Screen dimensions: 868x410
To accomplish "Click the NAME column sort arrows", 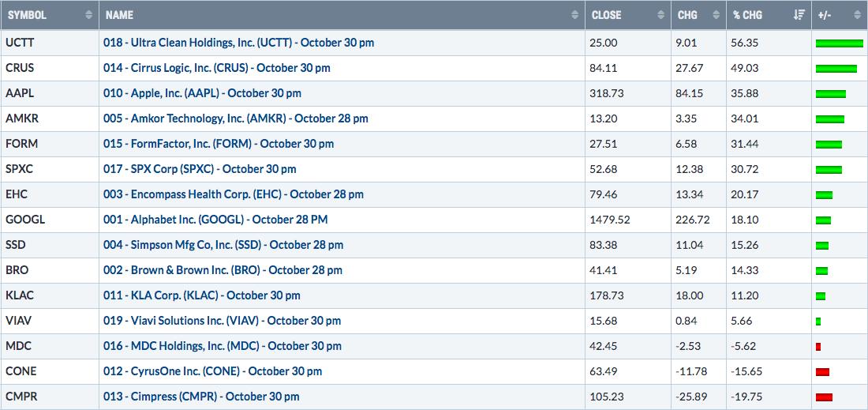I will coord(574,16).
